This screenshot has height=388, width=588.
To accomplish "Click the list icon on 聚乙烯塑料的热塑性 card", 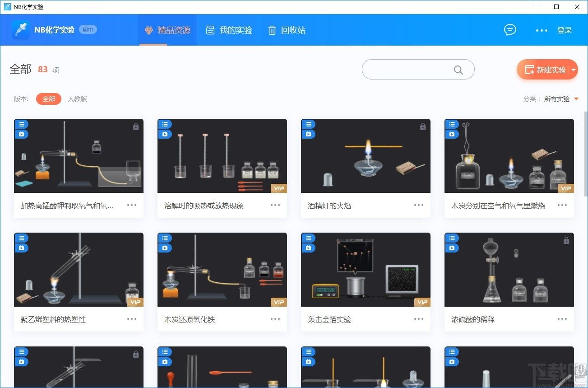I will (21, 238).
